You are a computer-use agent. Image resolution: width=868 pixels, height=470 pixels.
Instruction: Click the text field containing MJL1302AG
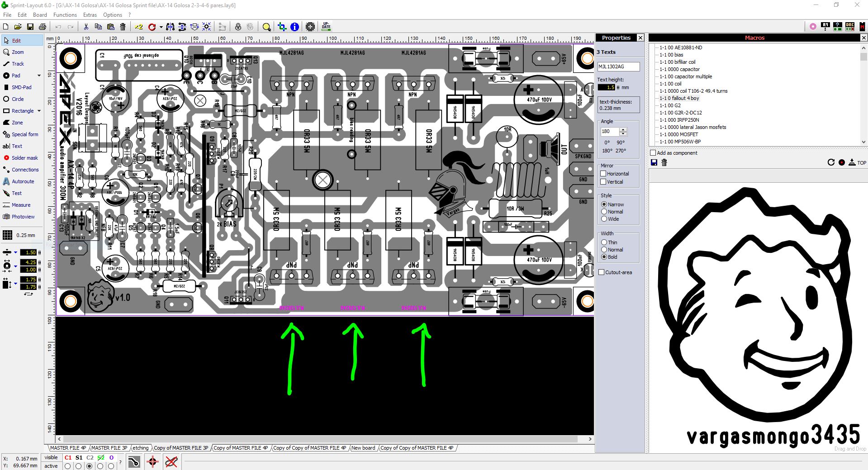pos(619,66)
